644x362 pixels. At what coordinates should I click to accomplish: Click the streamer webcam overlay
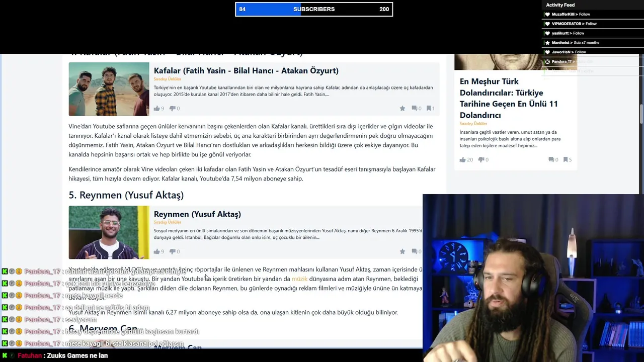click(x=533, y=278)
